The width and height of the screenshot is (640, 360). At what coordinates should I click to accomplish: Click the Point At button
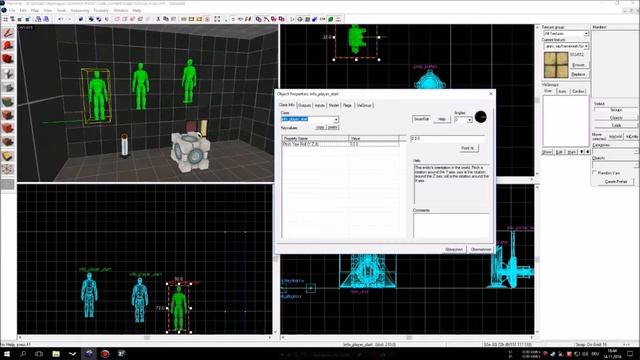coord(468,148)
